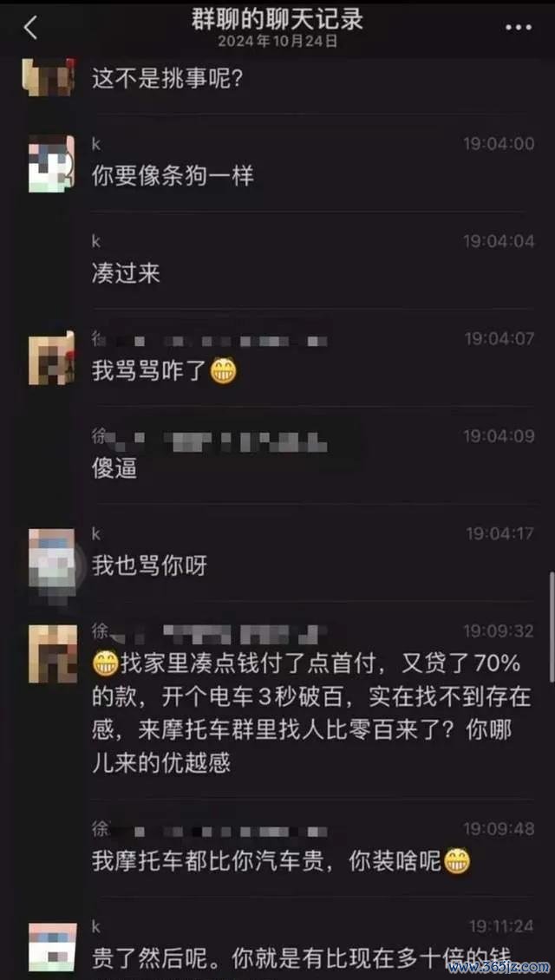Tap avatar next to 这不是挑事呢 message
The image size is (555, 980).
(49, 77)
